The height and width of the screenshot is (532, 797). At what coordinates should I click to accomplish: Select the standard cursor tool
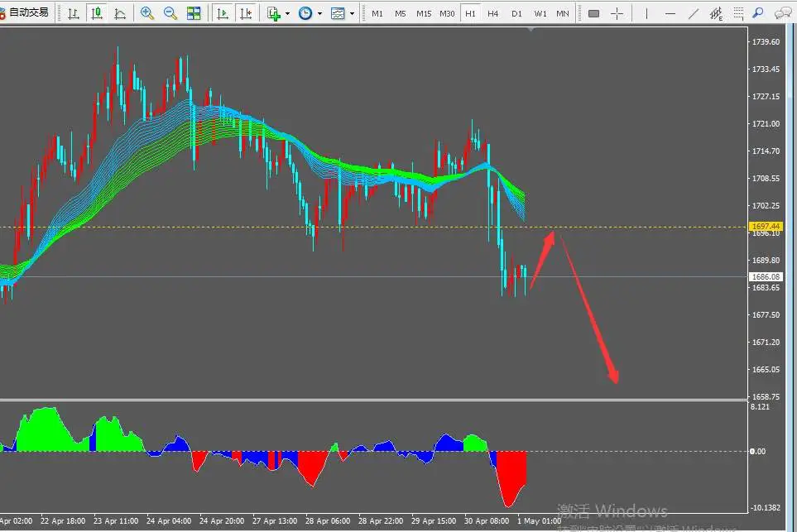[593, 14]
